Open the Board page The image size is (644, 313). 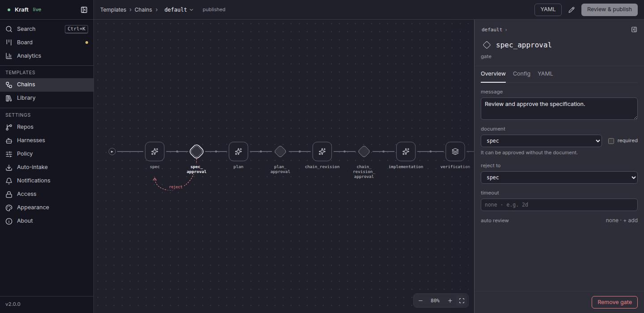[x=47, y=42]
